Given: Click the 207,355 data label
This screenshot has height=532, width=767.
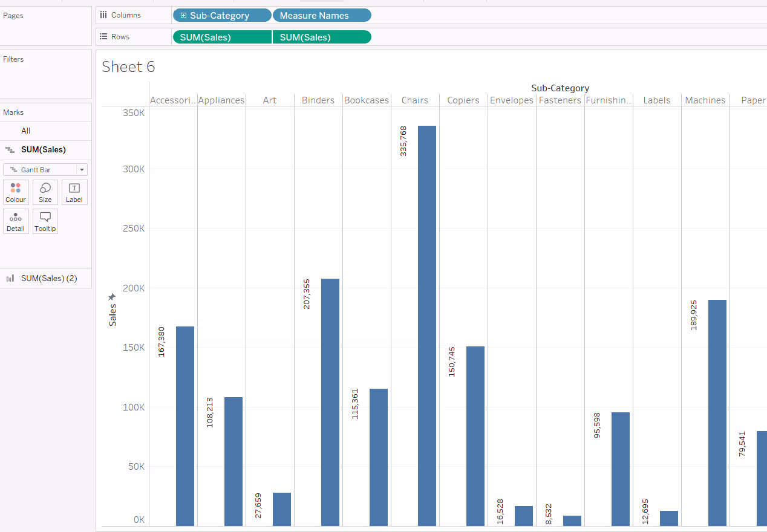Looking at the screenshot, I should pyautogui.click(x=307, y=294).
